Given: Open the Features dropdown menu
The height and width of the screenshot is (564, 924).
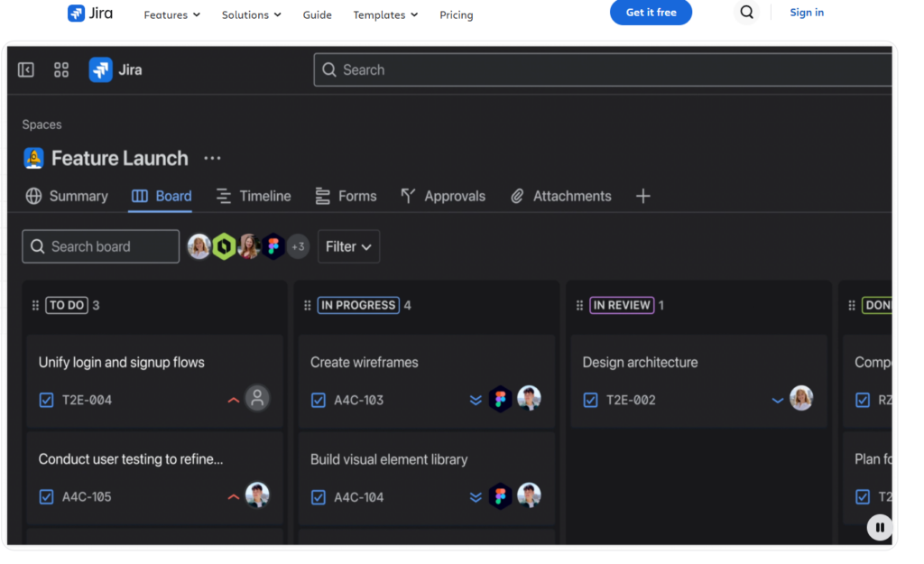Looking at the screenshot, I should pos(172,14).
